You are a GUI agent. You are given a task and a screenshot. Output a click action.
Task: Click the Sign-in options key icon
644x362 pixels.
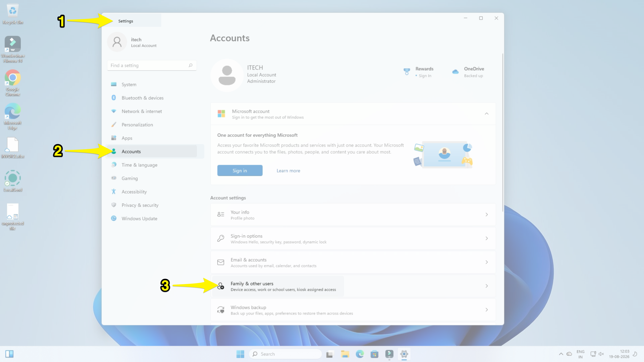pyautogui.click(x=221, y=238)
